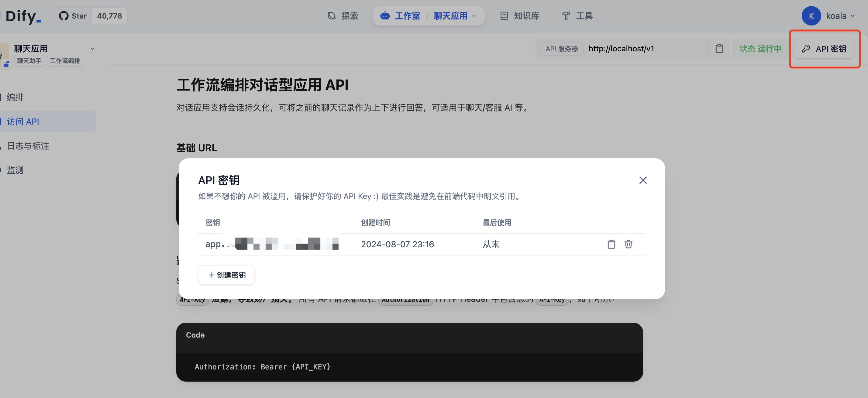Copy the API key in the table row
The height and width of the screenshot is (398, 868).
(611, 244)
